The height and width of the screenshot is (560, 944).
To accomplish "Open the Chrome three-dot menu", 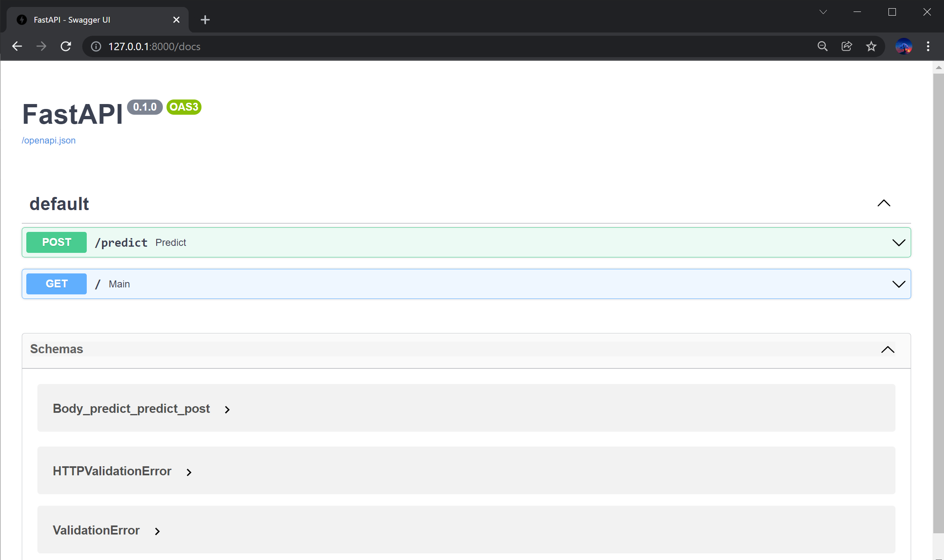I will click(x=928, y=46).
